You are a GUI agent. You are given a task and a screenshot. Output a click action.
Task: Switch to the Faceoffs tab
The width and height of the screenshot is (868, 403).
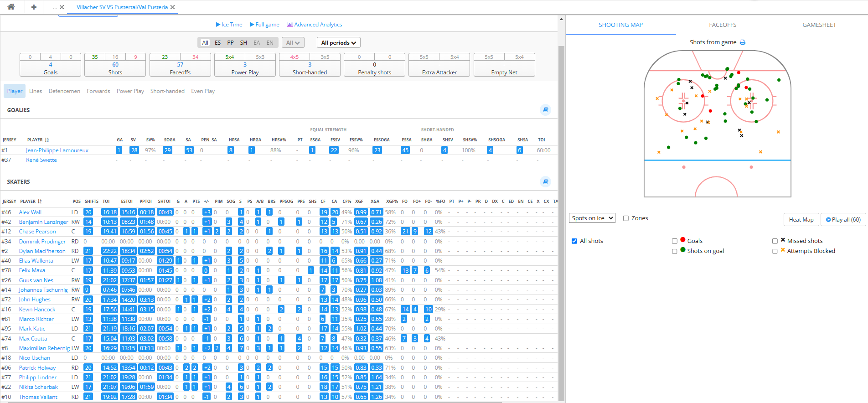click(723, 25)
